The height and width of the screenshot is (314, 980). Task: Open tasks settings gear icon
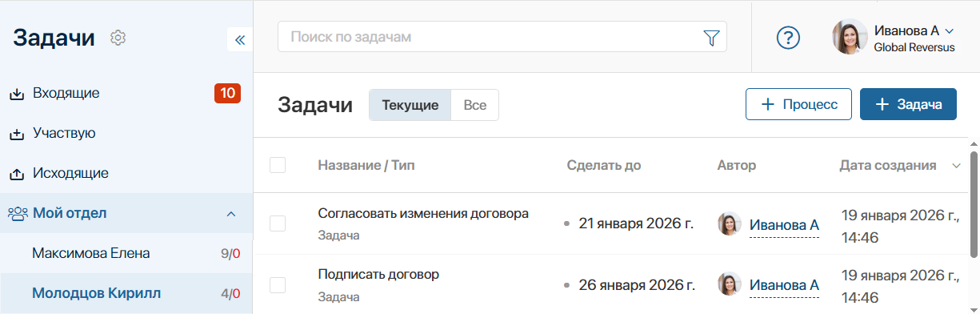tap(118, 38)
